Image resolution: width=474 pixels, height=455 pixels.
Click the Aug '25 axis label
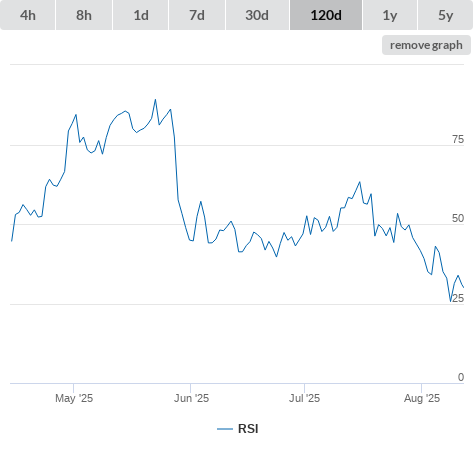[422, 398]
